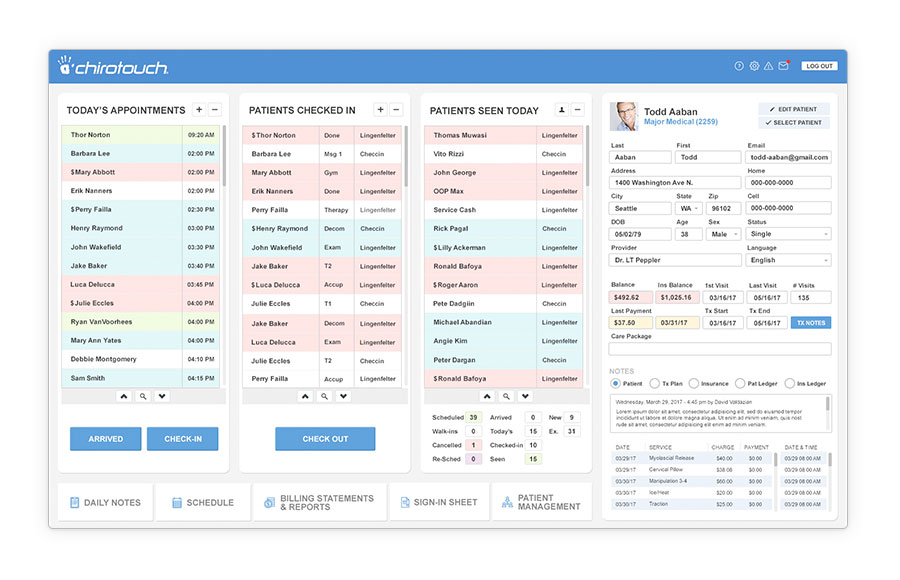Click the Arrived button
Screen dimensions: 900x580
pos(106,439)
